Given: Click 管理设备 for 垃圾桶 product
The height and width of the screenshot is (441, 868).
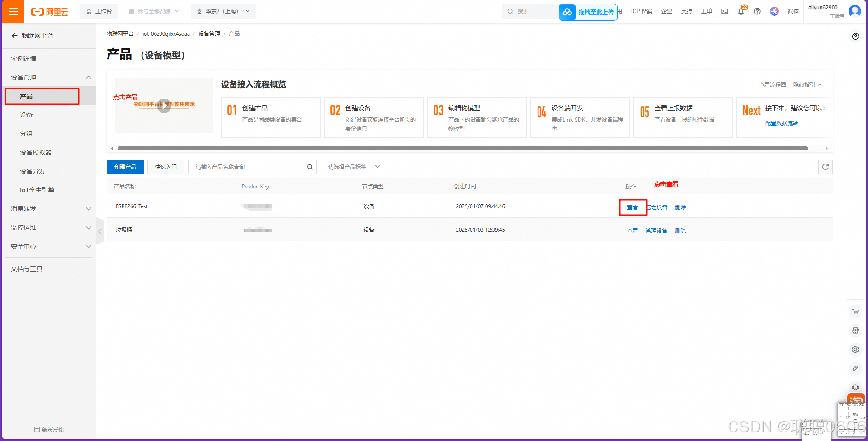Looking at the screenshot, I should point(656,231).
